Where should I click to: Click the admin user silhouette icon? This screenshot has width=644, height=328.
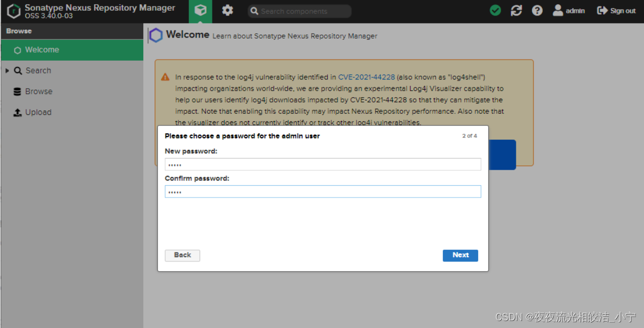pos(558,10)
